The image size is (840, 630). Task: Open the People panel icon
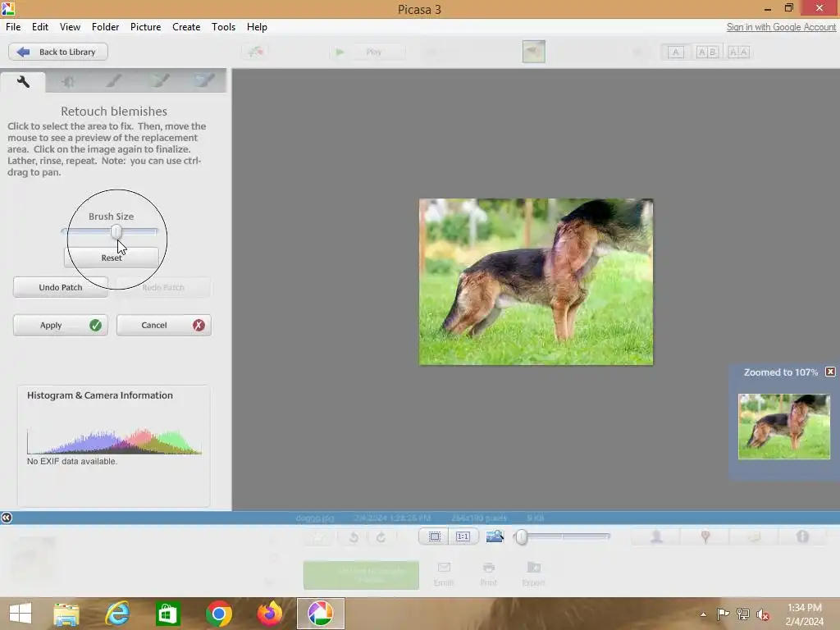click(657, 536)
